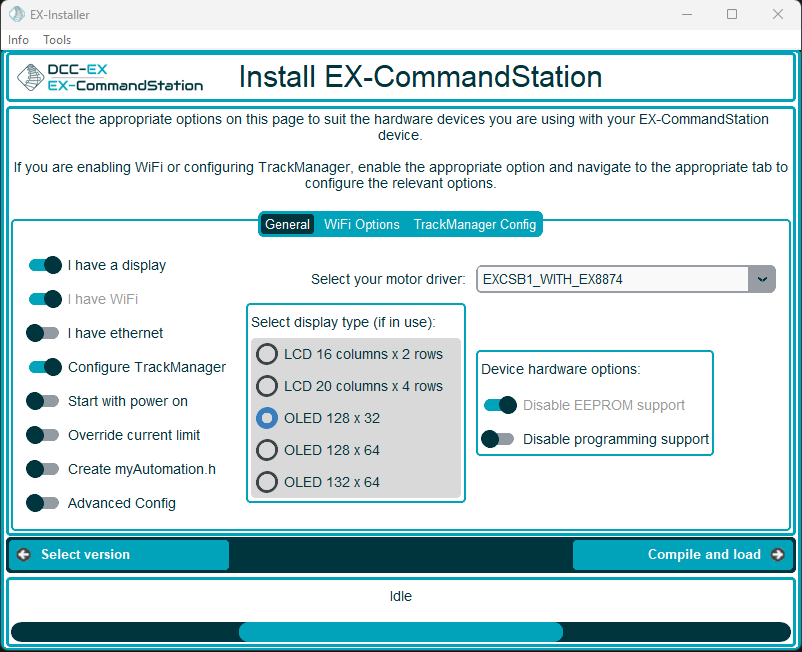
Task: Select LCD 16 columns x 2 rows
Action: (x=267, y=354)
